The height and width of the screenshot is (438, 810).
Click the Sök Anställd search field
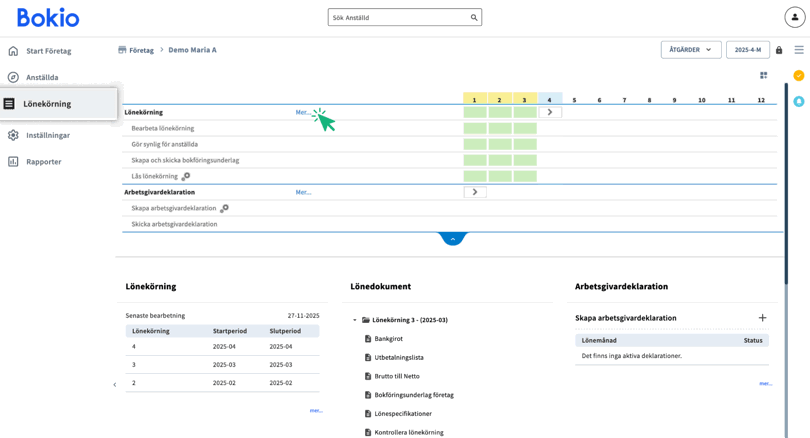pos(398,18)
